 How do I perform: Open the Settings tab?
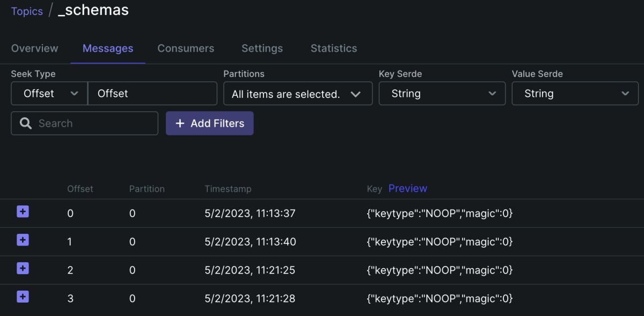coord(262,48)
